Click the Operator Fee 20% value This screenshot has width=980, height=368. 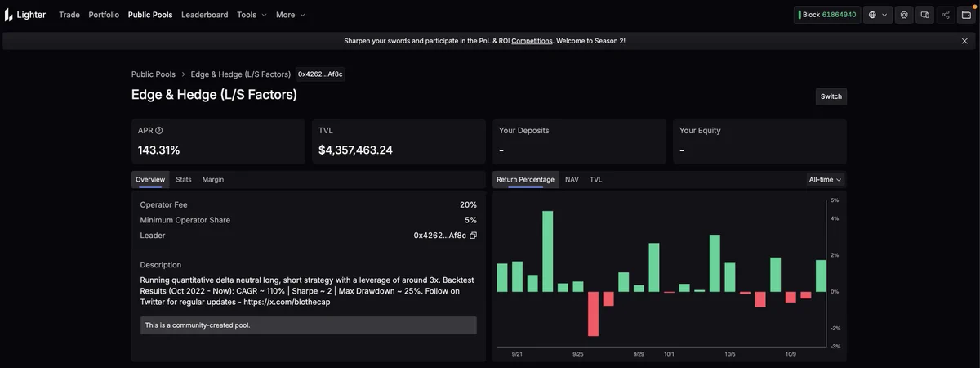coord(468,205)
